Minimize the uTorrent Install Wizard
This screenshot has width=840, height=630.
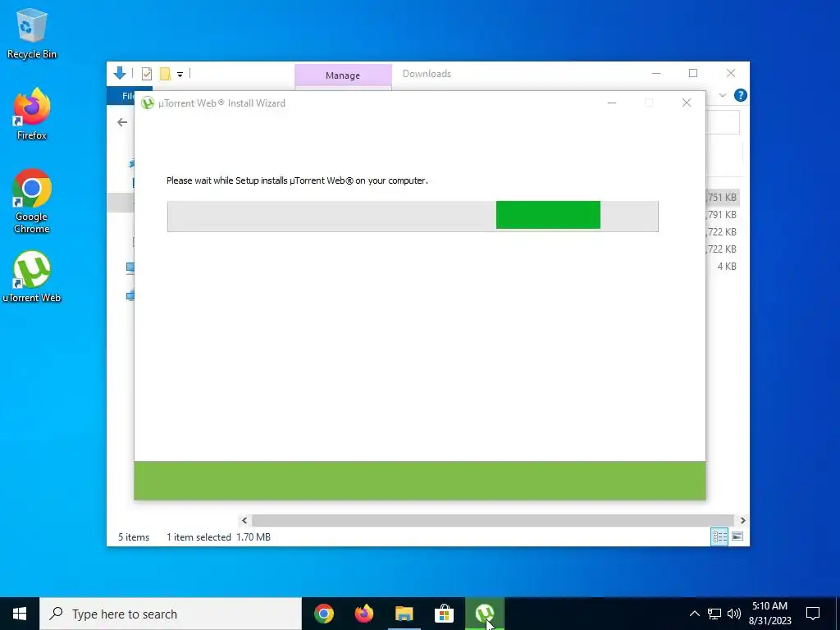(x=612, y=103)
